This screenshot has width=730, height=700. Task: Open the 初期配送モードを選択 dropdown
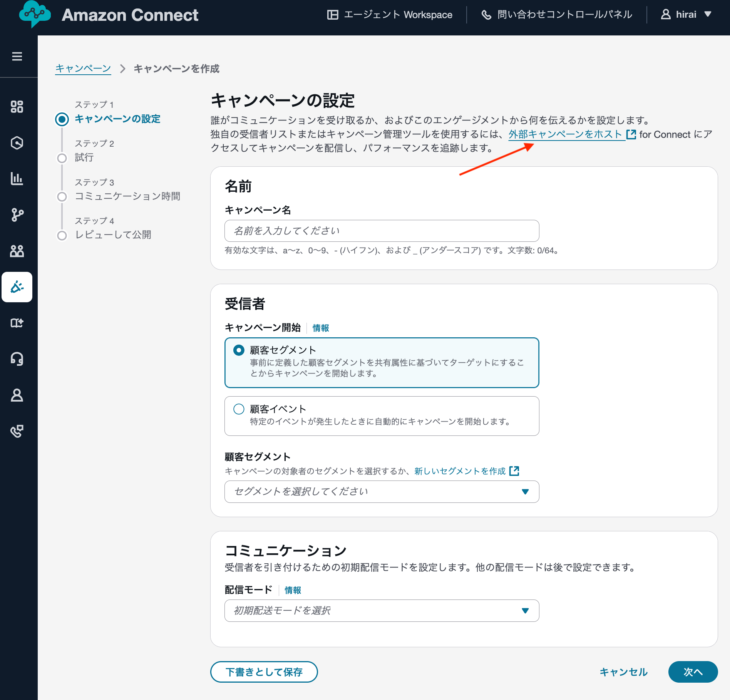(382, 611)
